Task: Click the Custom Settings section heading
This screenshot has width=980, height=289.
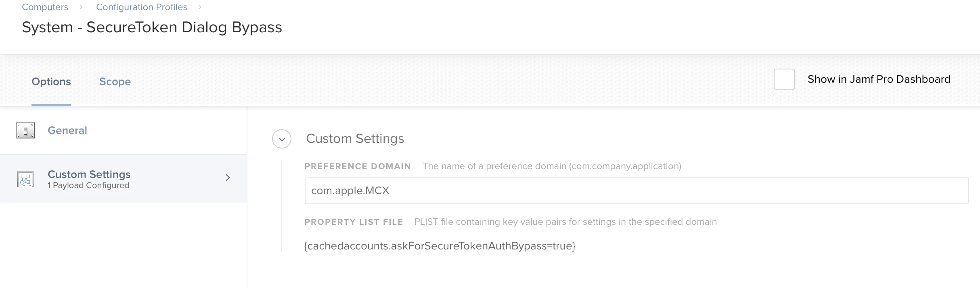Action: coord(355,138)
